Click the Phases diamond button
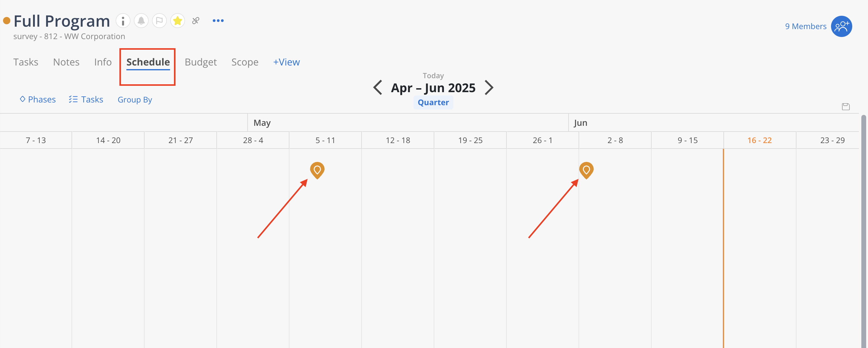Viewport: 868px width, 348px height. [x=38, y=99]
